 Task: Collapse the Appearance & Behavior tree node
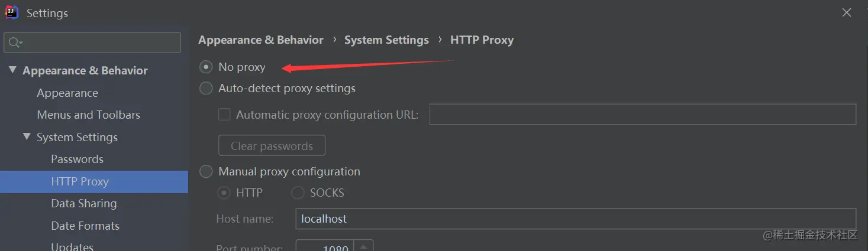pos(12,70)
